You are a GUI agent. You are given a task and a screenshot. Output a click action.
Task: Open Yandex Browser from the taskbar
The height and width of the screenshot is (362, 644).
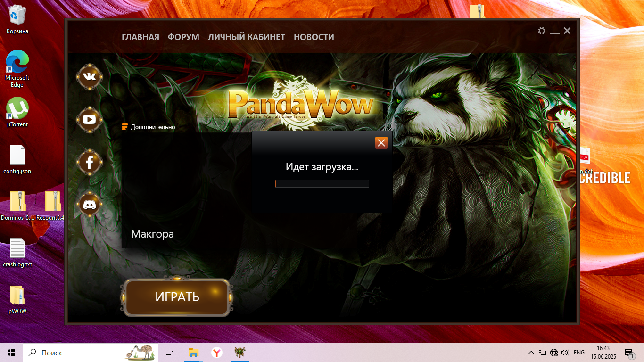tap(216, 352)
